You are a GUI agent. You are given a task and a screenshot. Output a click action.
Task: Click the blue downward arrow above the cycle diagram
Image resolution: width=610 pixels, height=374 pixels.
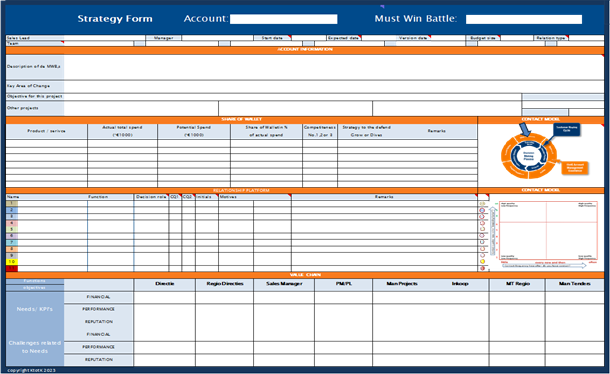tap(525, 130)
